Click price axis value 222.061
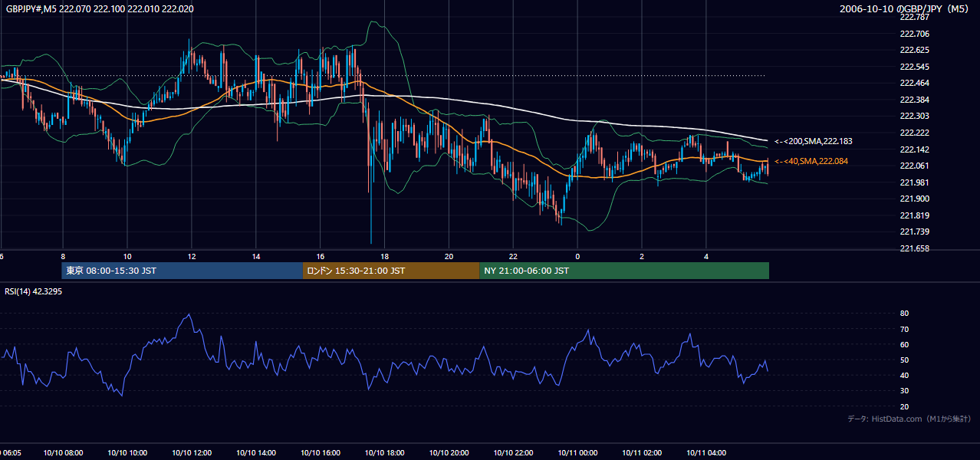Screen dimensions: 980x460 (914, 166)
